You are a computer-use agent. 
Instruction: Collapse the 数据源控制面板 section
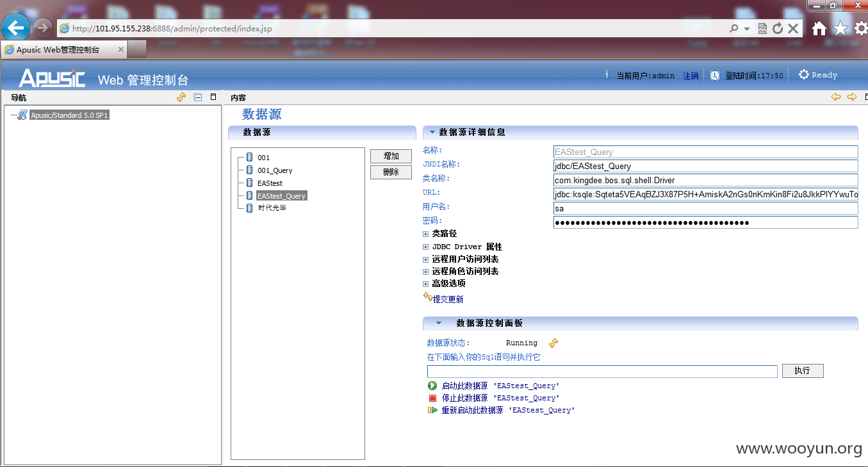439,323
